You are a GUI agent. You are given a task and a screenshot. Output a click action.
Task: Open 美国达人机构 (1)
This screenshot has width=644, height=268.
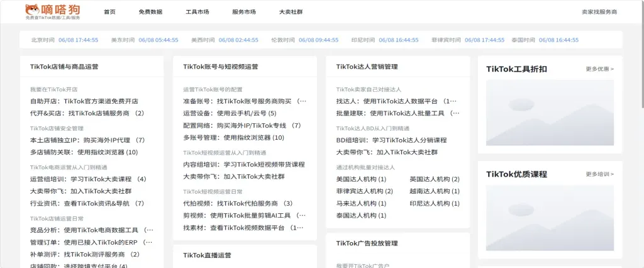(362, 179)
